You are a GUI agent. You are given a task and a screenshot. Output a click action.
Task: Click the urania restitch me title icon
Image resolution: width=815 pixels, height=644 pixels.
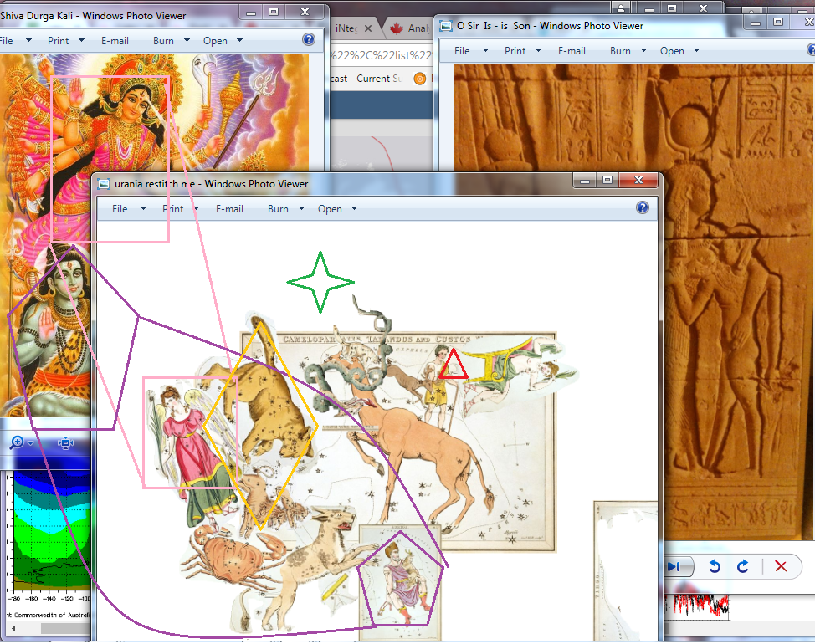(x=105, y=184)
